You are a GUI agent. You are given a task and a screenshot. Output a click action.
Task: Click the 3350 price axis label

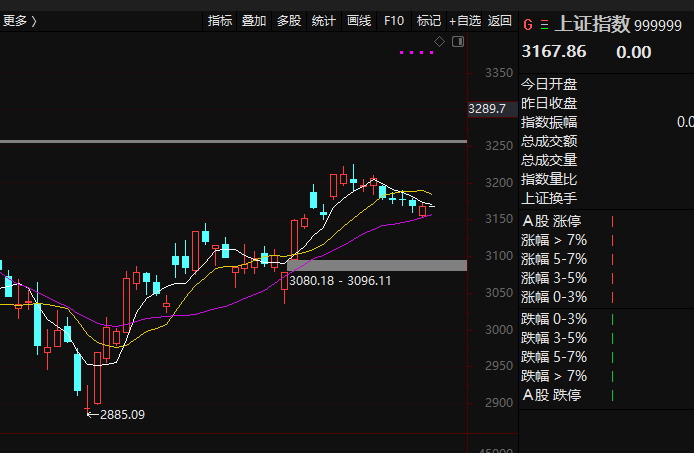tap(499, 73)
